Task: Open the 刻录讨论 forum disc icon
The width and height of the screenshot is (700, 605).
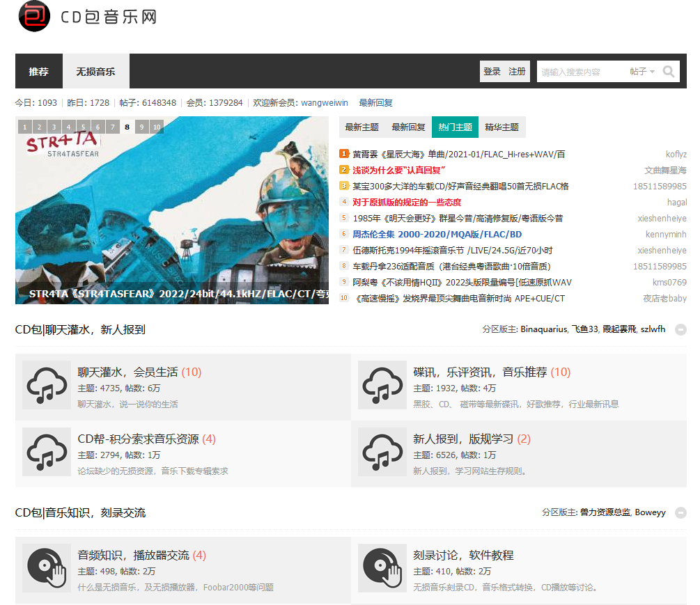Action: pyautogui.click(x=382, y=567)
